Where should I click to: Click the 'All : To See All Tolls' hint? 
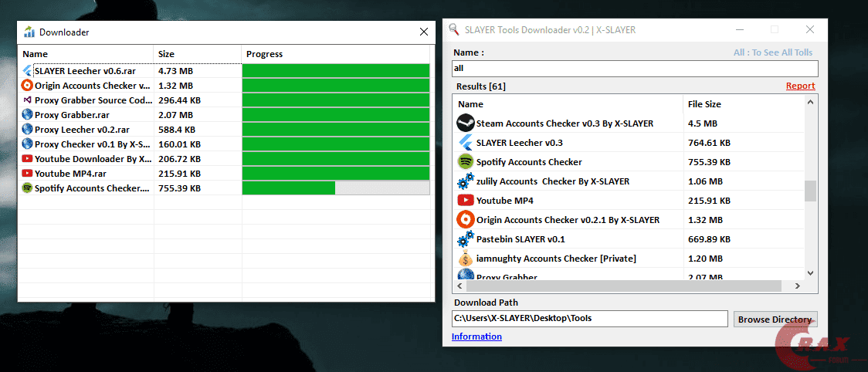coord(773,52)
